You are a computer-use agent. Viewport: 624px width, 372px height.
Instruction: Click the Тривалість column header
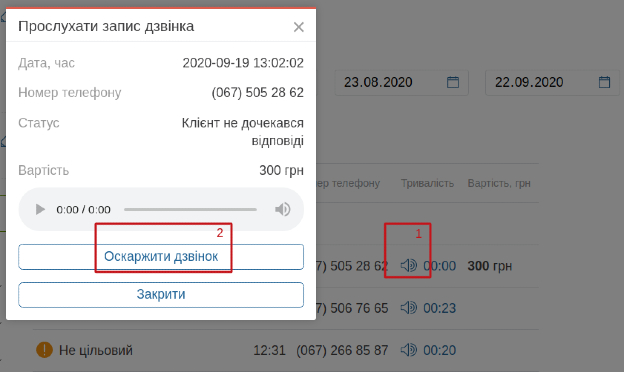click(x=427, y=183)
